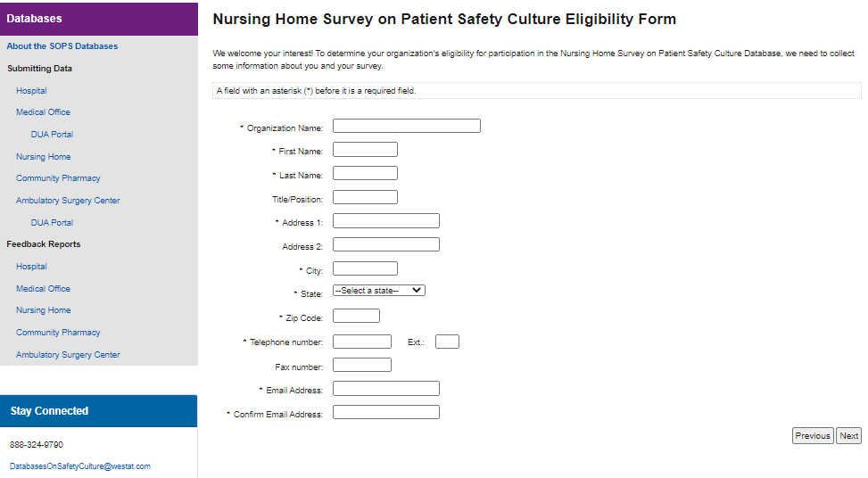
Task: Select the Zip Code field
Action: coord(356,317)
